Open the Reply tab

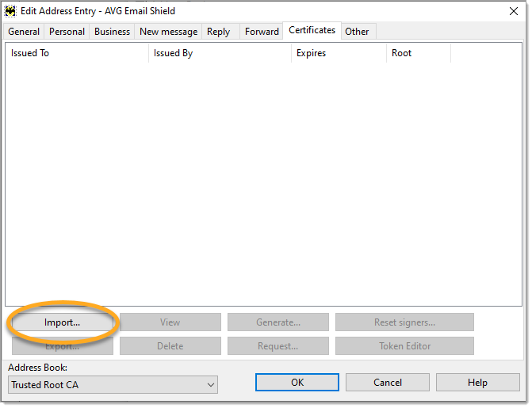218,32
